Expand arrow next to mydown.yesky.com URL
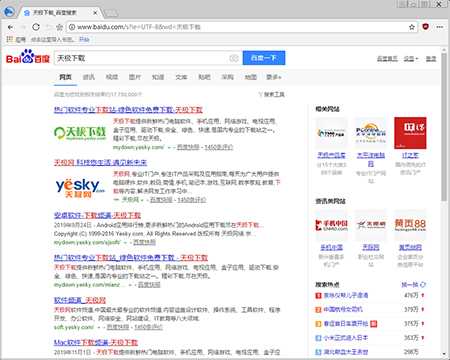The height and width of the screenshot is (360, 450). click(169, 147)
